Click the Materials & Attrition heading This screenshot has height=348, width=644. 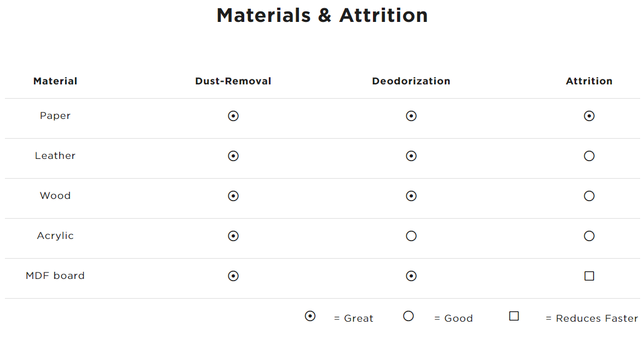click(322, 15)
